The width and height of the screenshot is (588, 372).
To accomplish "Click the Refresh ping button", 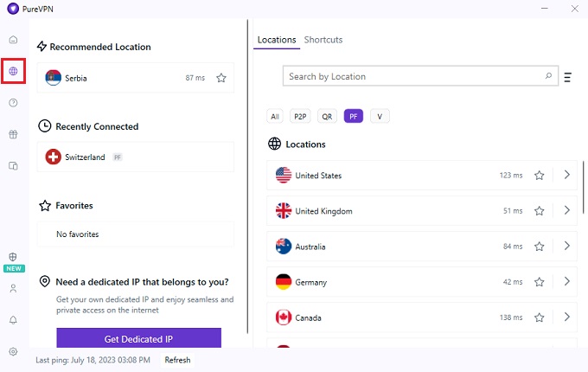I will pos(177,360).
